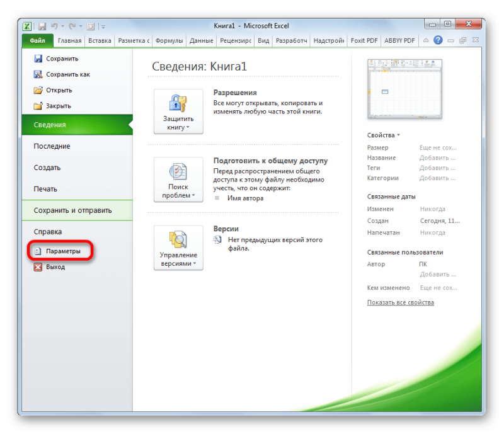The image size is (504, 434).
Task: Click the previous versions document icon
Action: click(217, 239)
